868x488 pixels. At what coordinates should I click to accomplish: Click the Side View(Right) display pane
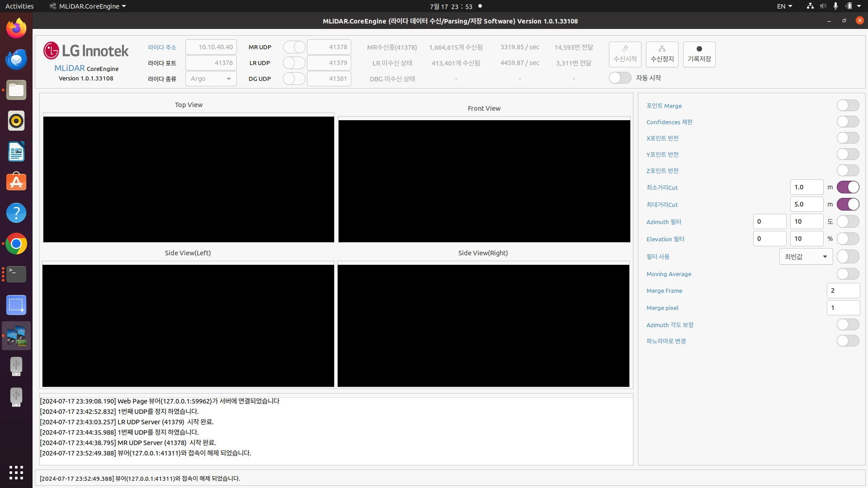pyautogui.click(x=483, y=326)
